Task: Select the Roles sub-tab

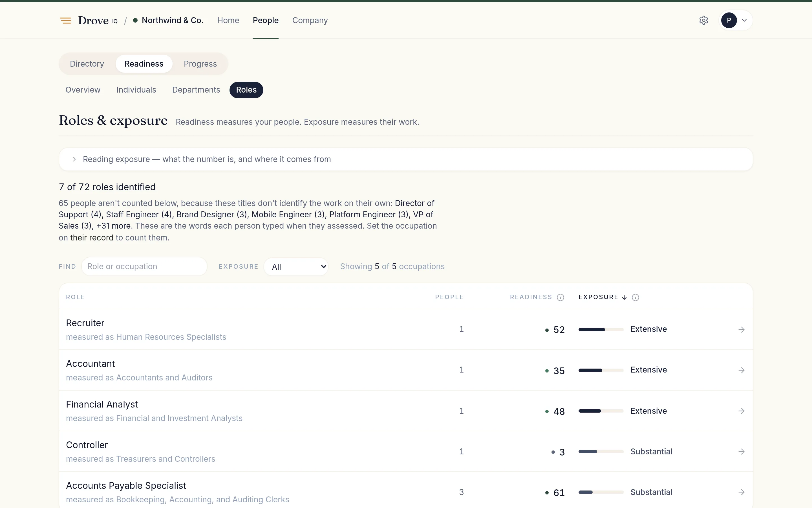Action: pos(246,90)
